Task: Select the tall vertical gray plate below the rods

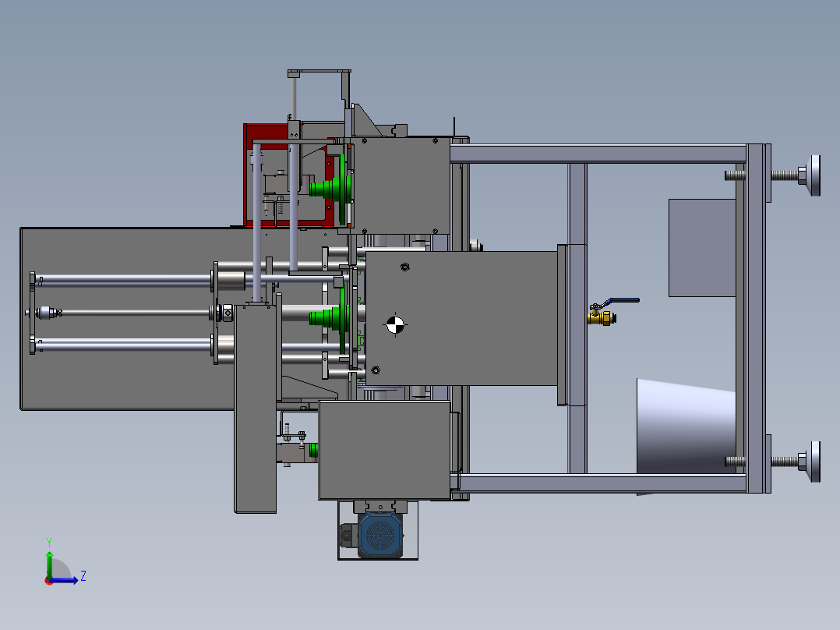Action: pos(256,409)
